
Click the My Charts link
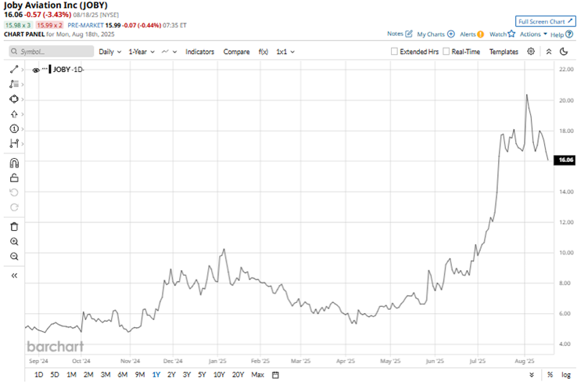[x=431, y=34]
